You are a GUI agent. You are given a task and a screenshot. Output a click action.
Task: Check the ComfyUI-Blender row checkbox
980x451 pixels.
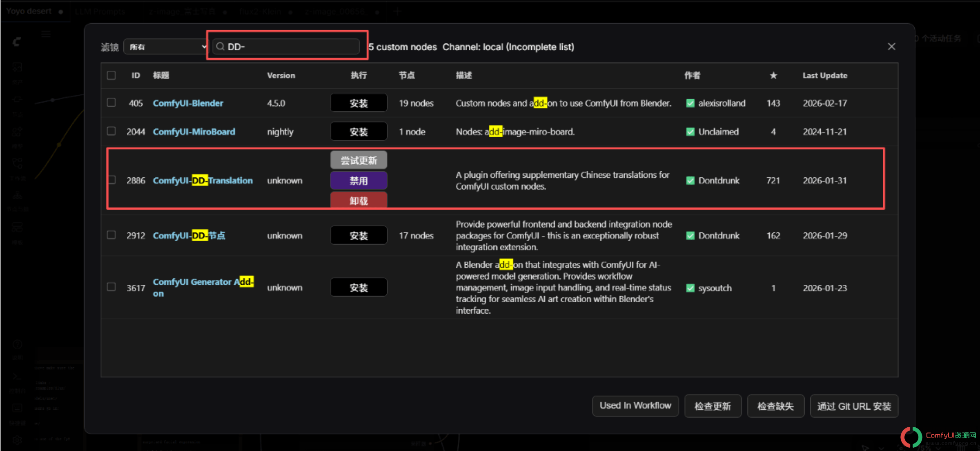tap(111, 103)
